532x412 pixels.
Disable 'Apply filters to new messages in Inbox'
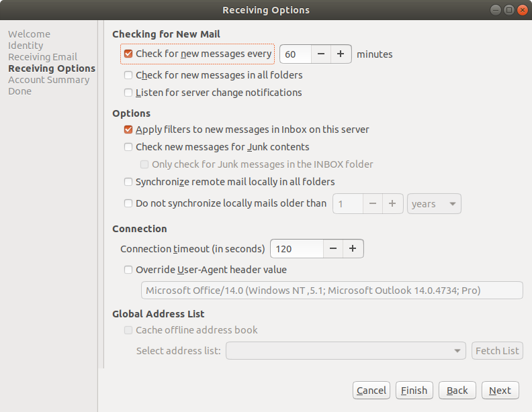click(128, 130)
